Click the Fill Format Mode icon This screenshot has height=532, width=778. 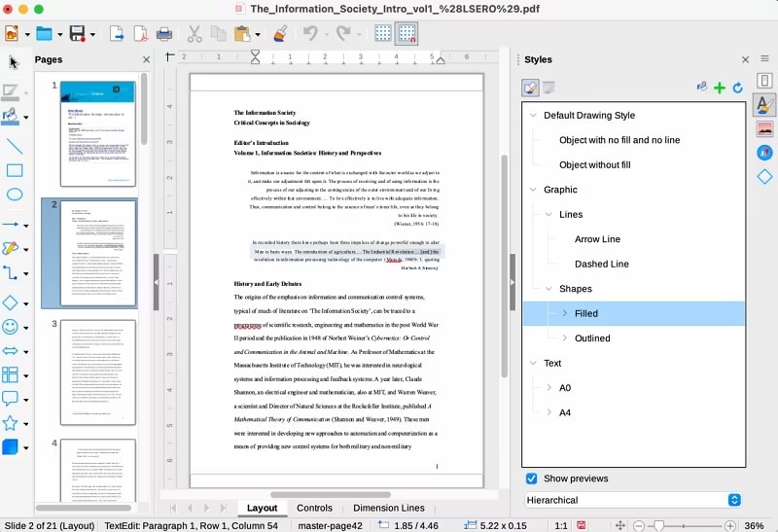tap(701, 88)
